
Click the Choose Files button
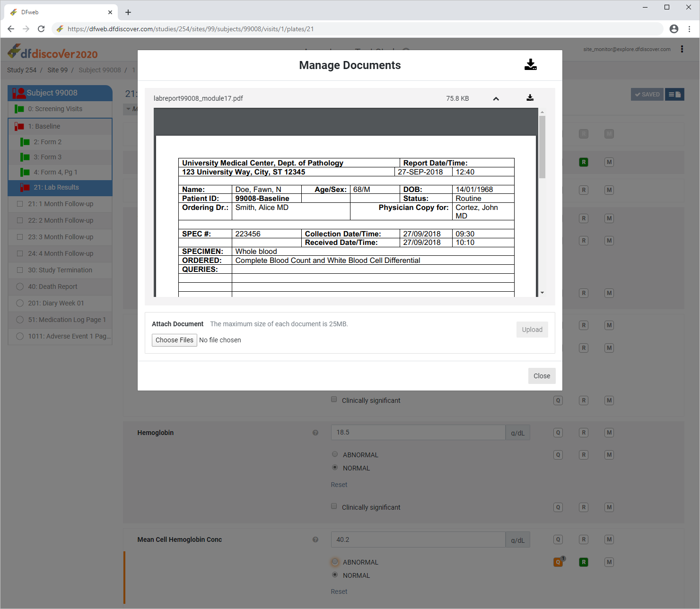(x=174, y=340)
